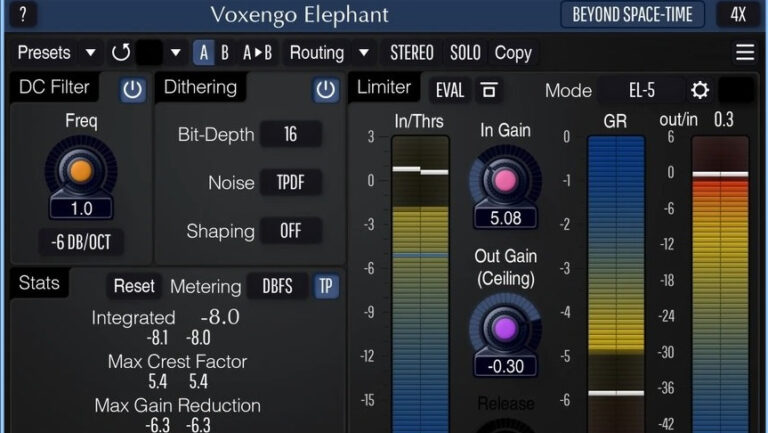Change Metering mode DBFS

(277, 286)
